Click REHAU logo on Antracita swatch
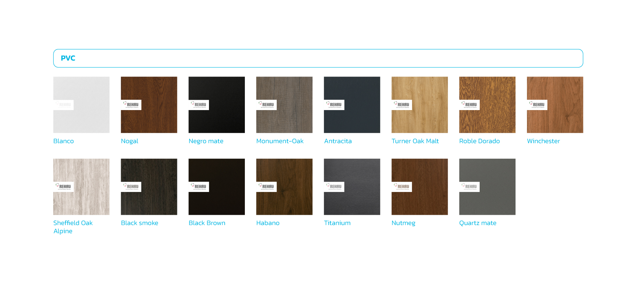Image resolution: width=644 pixels, height=293 pixels. click(x=334, y=105)
